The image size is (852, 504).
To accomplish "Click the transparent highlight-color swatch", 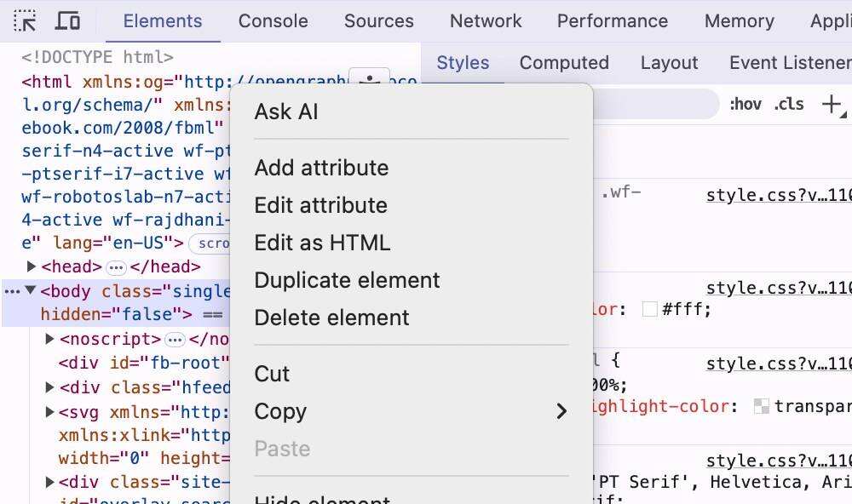I will (762, 407).
